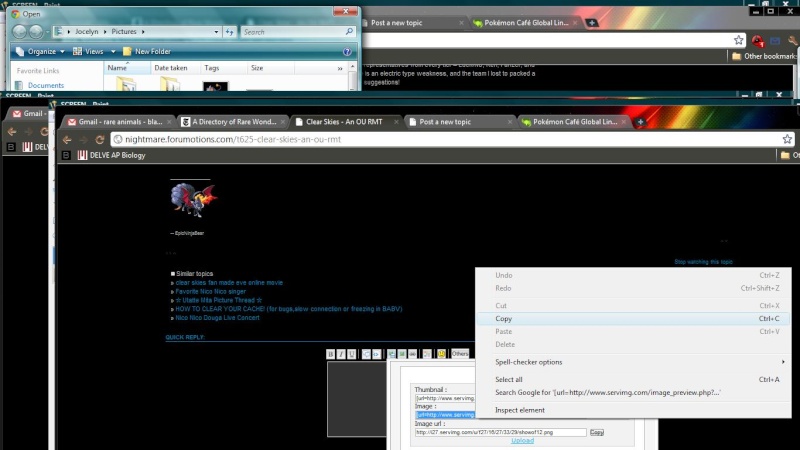The height and width of the screenshot is (450, 800).
Task: Toggle italic formatting in quick reply editor
Action: [341, 354]
